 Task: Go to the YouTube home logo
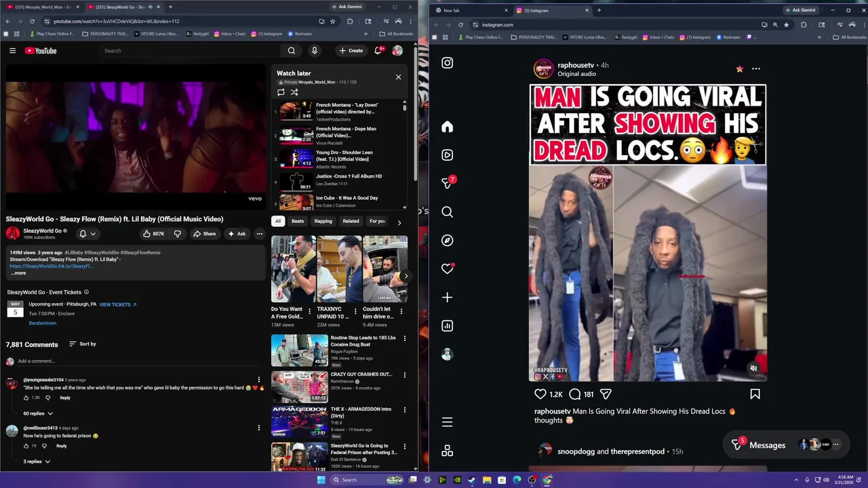41,51
